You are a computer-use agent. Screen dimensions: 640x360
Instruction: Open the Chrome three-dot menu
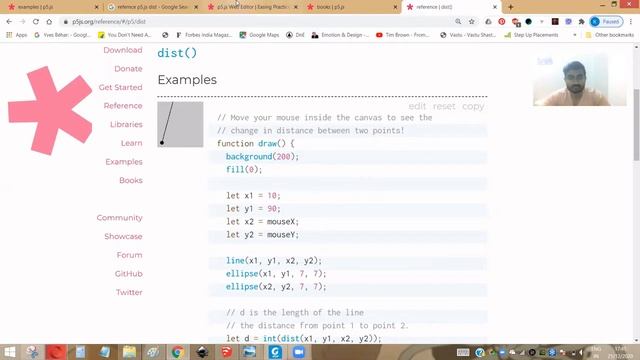(x=631, y=22)
